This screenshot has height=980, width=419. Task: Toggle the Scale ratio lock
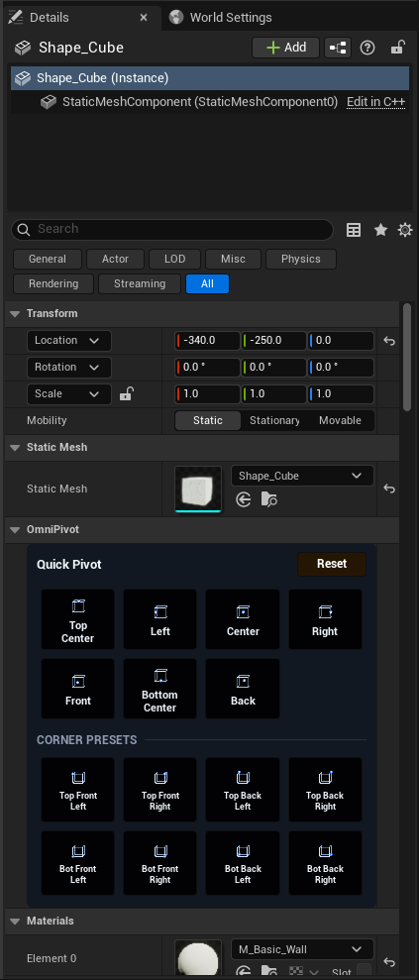point(127,393)
